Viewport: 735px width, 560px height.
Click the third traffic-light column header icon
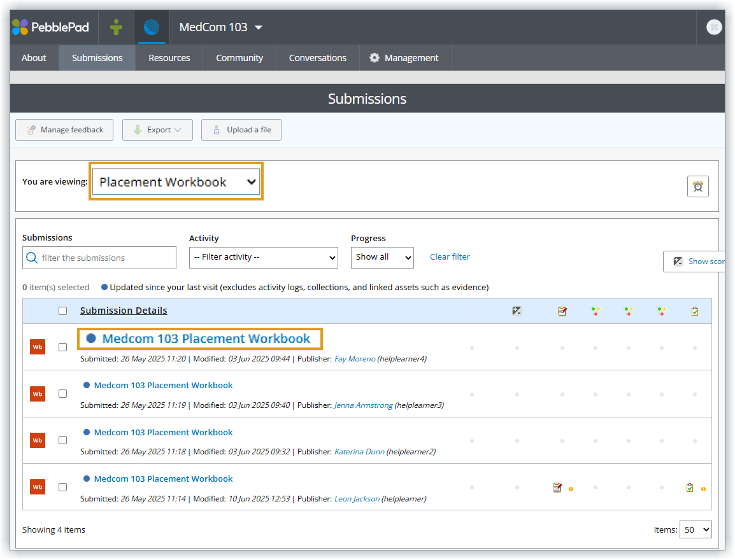click(661, 311)
